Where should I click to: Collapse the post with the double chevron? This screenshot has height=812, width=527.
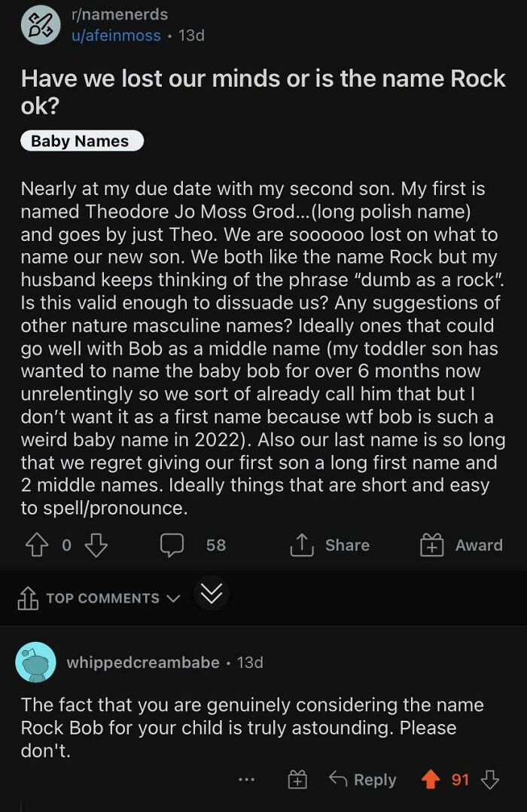tap(212, 594)
